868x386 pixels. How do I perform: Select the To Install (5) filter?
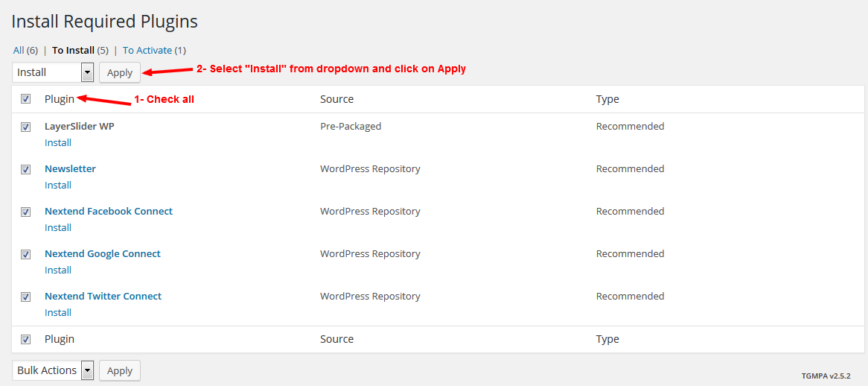(80, 50)
